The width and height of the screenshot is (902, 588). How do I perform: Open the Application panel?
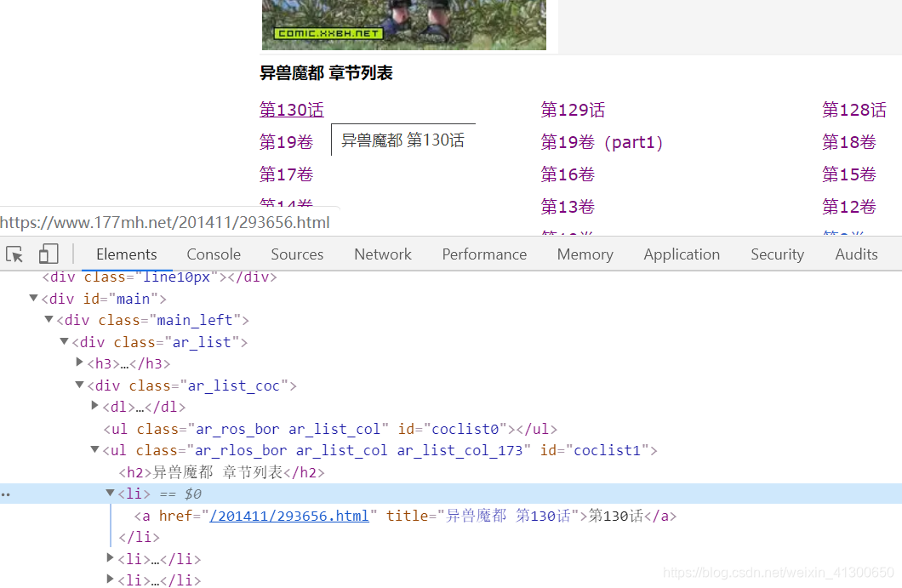(x=682, y=254)
